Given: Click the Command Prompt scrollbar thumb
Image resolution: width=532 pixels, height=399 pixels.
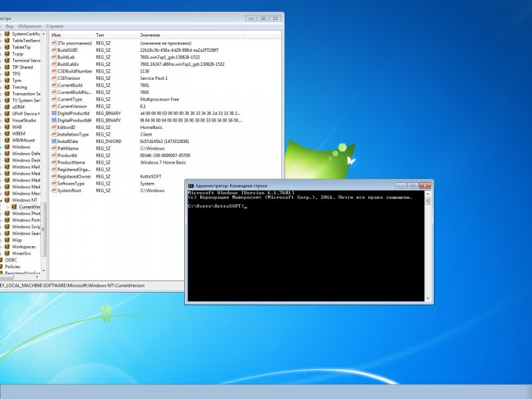Looking at the screenshot, I should tap(428, 201).
